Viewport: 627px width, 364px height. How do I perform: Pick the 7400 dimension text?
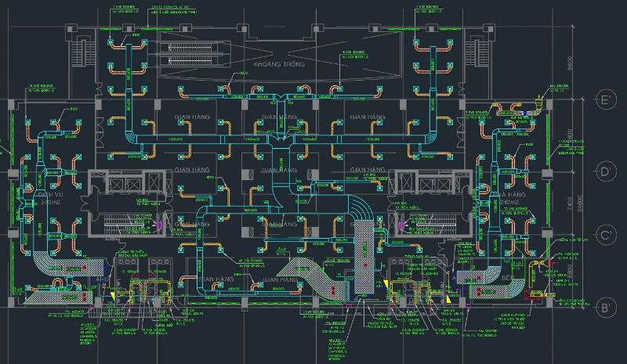(571, 204)
